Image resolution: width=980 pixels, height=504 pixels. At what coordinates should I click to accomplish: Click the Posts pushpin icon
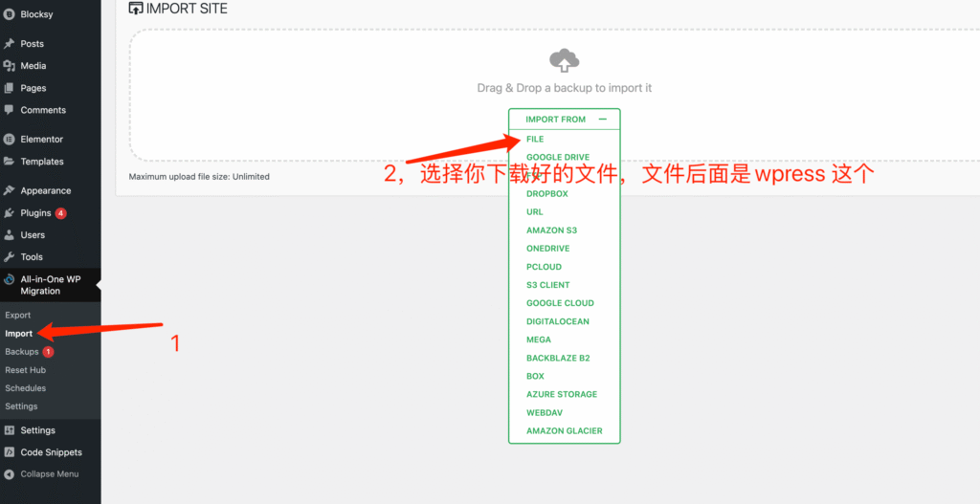tap(9, 44)
